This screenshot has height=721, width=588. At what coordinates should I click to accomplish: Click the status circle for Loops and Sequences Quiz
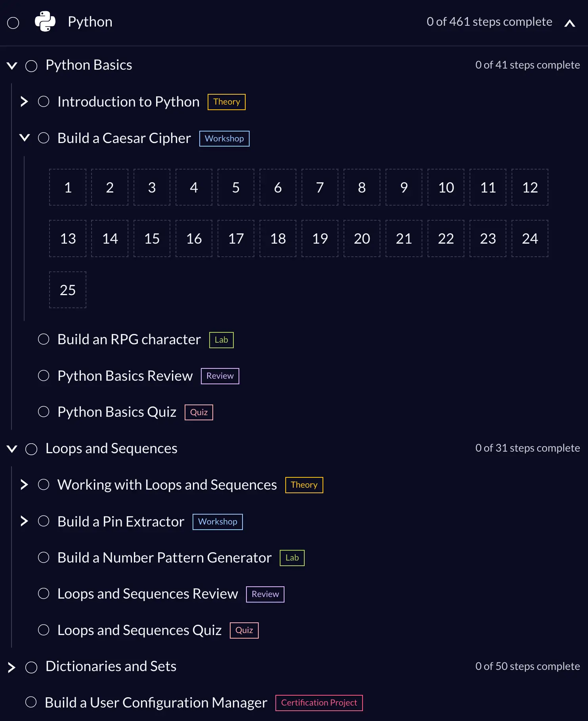(44, 630)
